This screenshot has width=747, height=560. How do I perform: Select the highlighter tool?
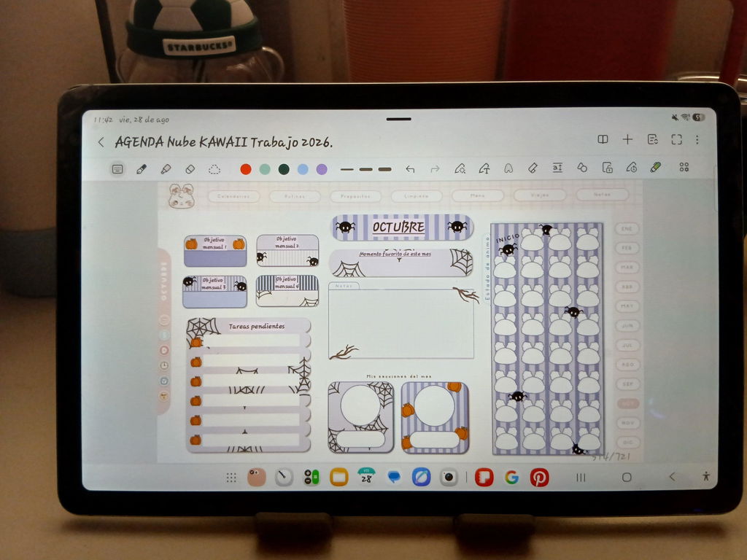166,169
